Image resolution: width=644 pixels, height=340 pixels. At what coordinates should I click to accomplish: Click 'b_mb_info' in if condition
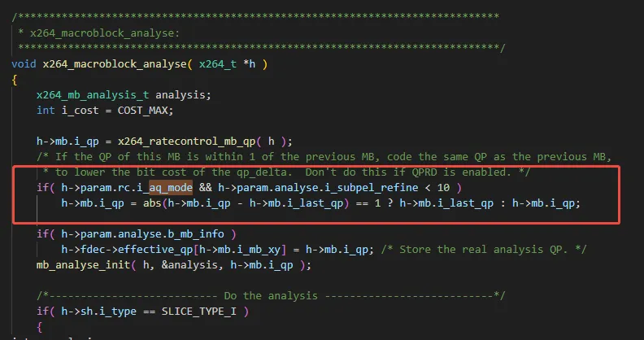click(x=196, y=234)
